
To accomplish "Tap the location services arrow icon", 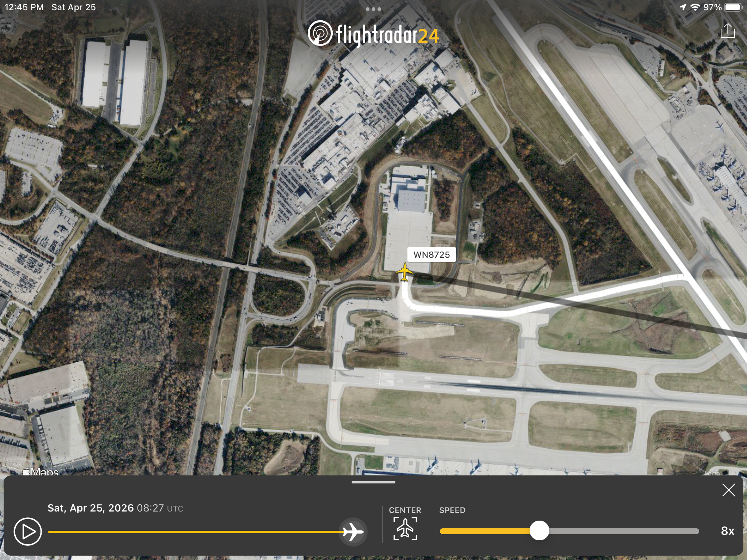I will click(683, 7).
